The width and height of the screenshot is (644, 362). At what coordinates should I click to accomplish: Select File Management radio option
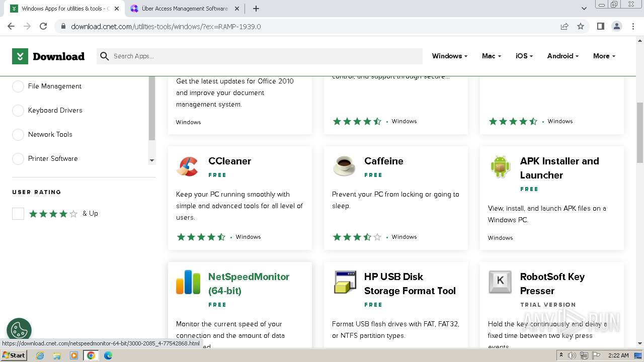18,86
